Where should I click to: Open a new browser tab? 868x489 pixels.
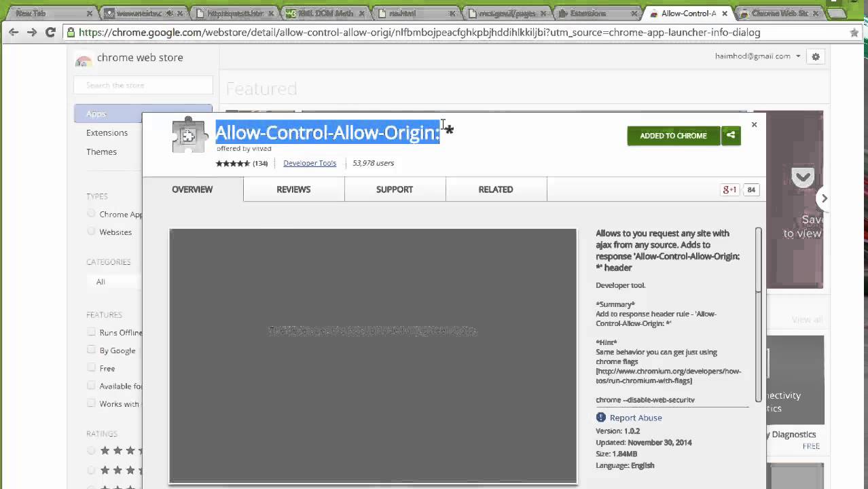[x=837, y=13]
